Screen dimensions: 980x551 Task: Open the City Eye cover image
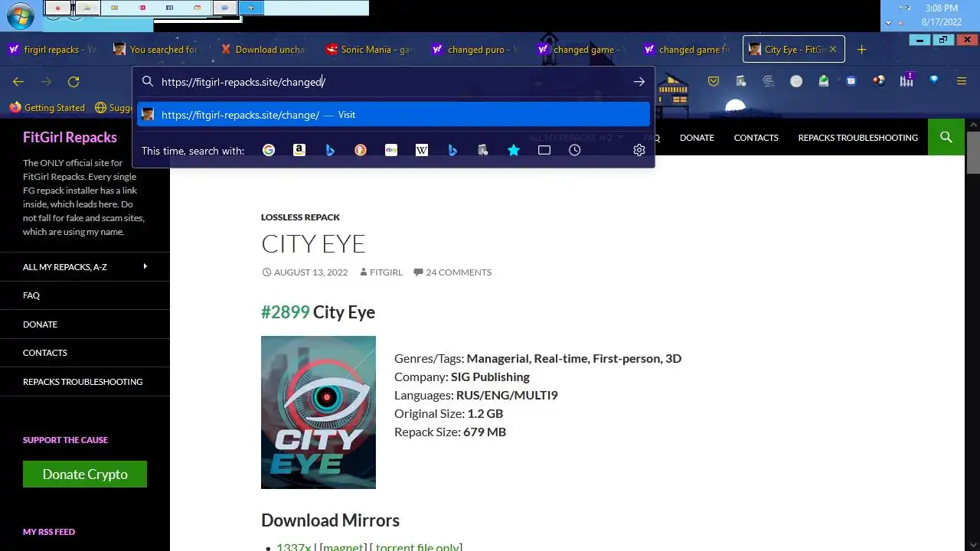(x=318, y=412)
